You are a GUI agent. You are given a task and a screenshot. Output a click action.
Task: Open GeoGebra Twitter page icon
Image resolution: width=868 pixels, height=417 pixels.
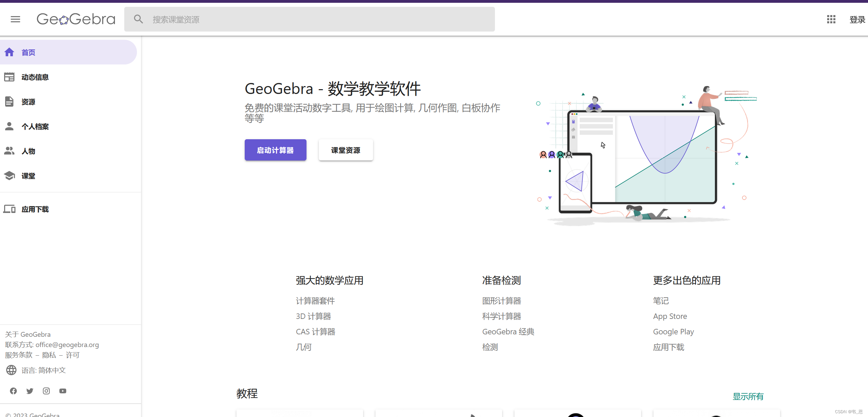coord(30,391)
